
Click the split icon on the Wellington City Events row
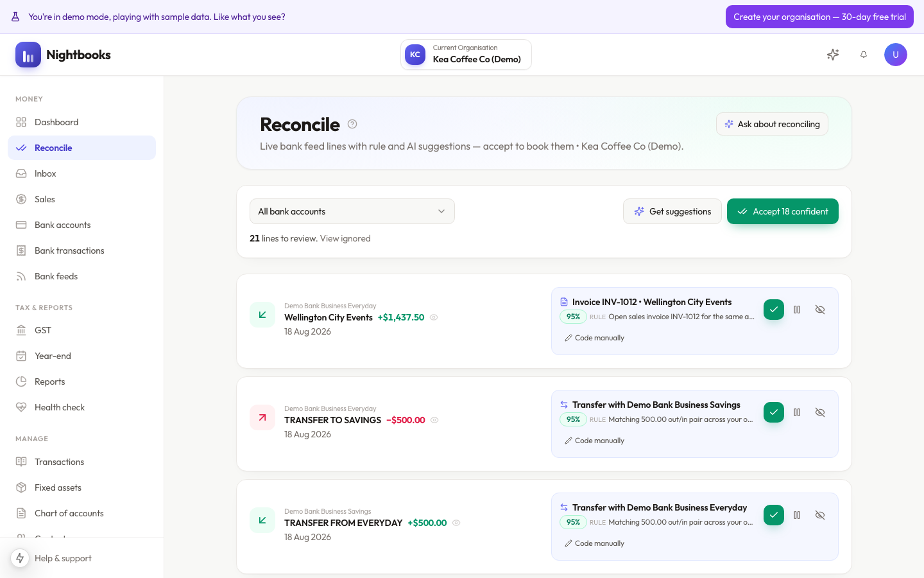point(797,310)
